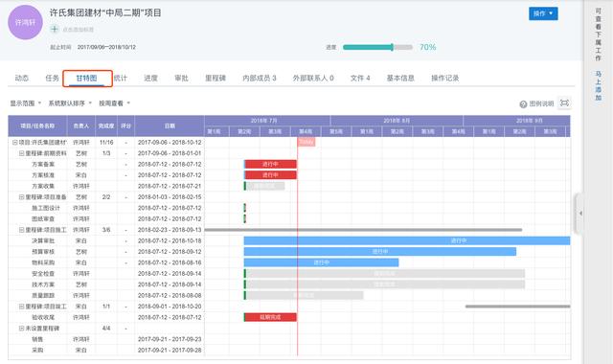
Task: Click the gray 方案收集 Gantt bar
Action: click(x=264, y=186)
